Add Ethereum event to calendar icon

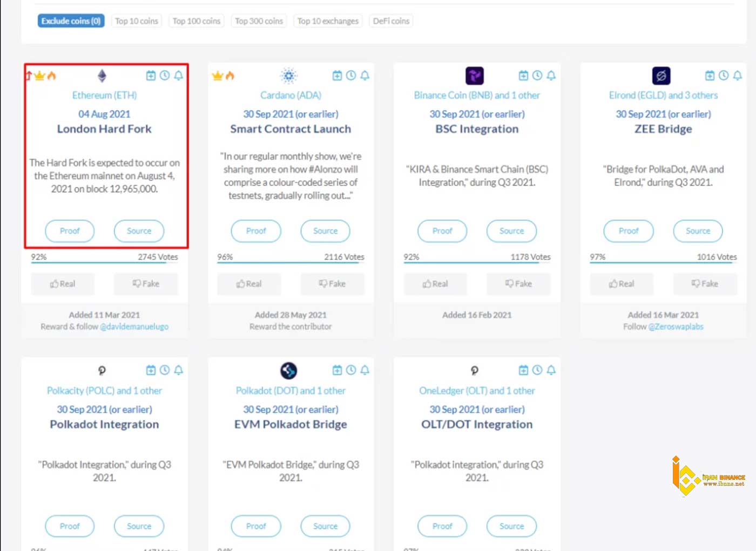point(151,76)
